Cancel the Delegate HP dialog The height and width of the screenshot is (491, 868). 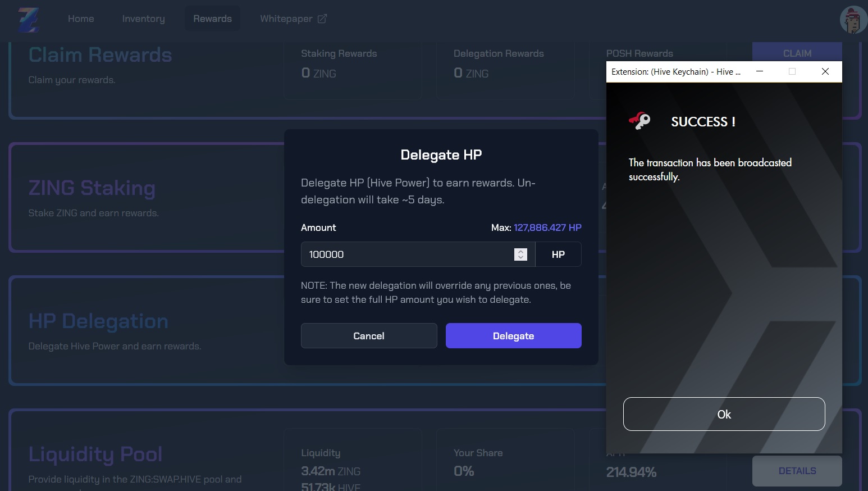tap(369, 336)
